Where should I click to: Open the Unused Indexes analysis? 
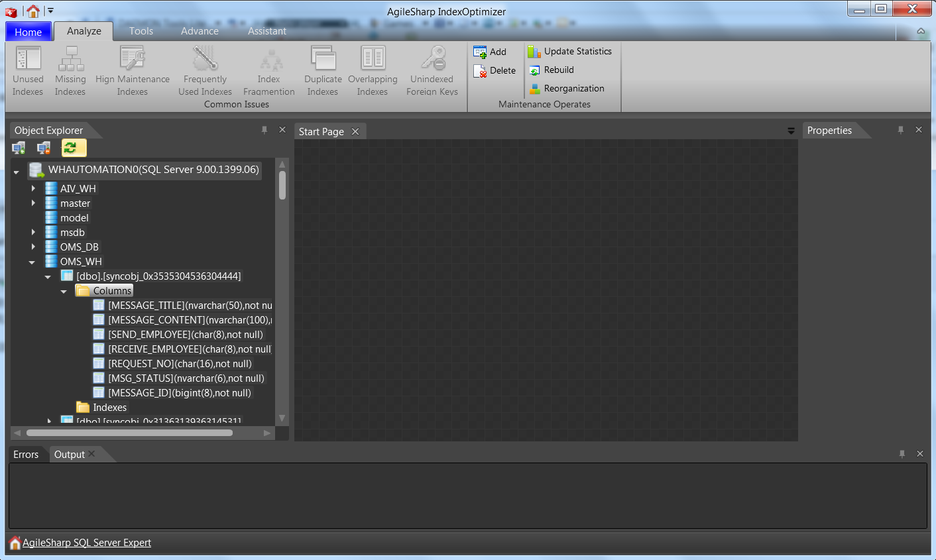(x=28, y=72)
